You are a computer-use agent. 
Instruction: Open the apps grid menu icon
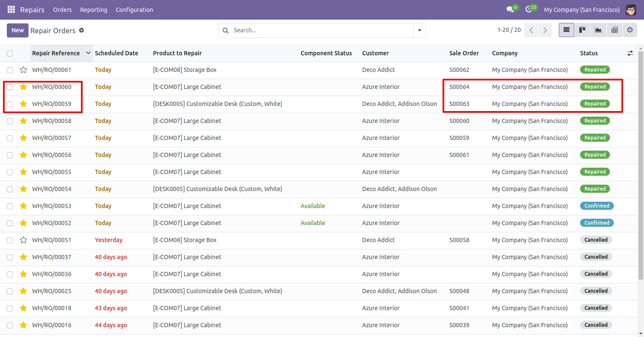click(x=11, y=9)
